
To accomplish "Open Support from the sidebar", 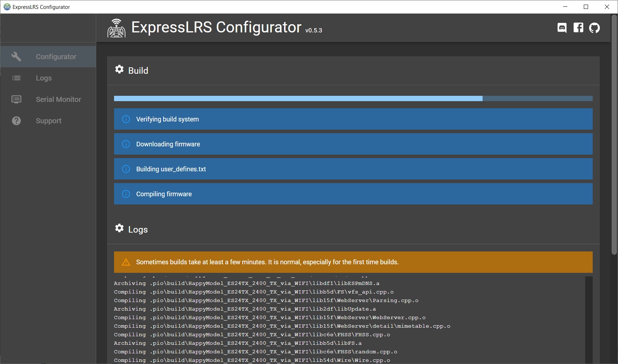I will tap(48, 121).
